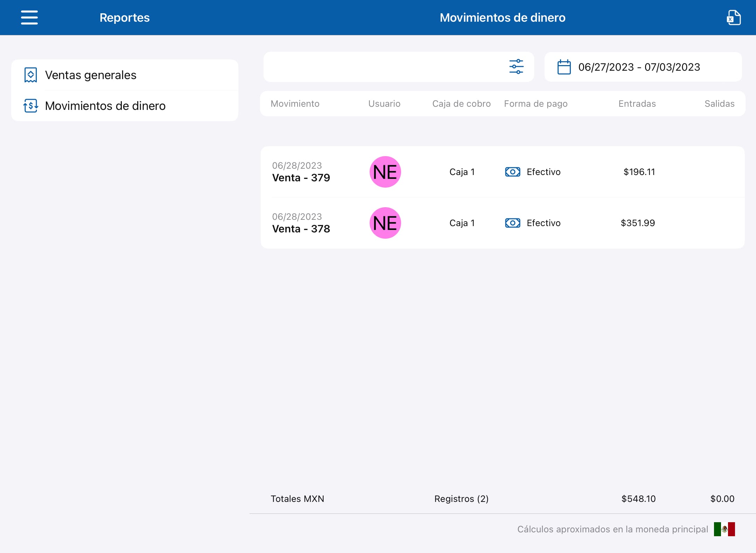Click the calendar icon in date range

[564, 67]
